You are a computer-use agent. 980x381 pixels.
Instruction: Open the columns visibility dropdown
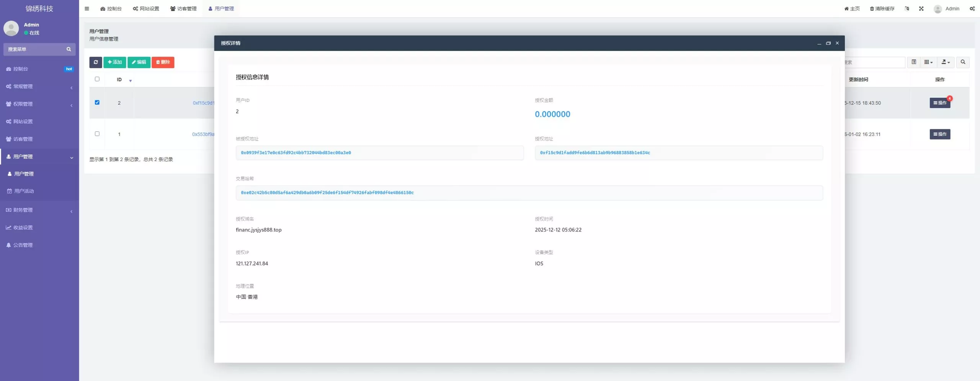(x=928, y=62)
